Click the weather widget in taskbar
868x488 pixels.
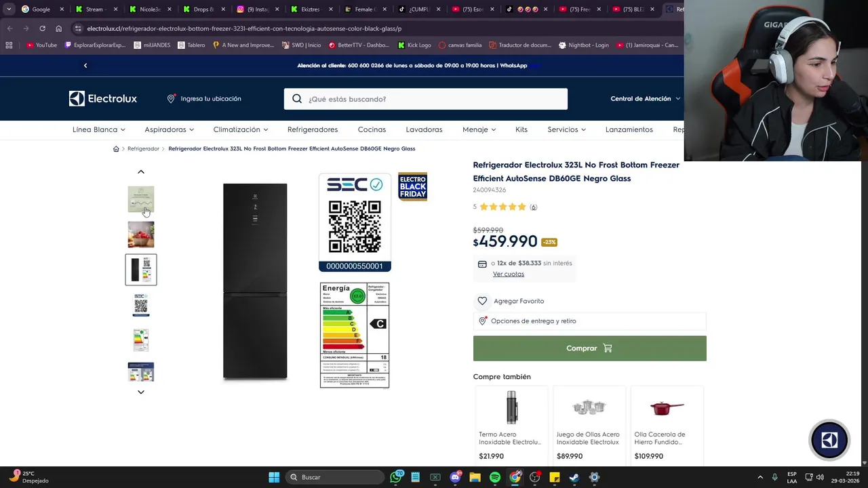[30, 477]
